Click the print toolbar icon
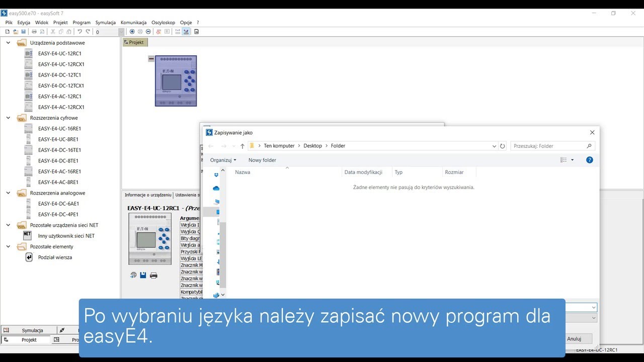The width and height of the screenshot is (644, 362). [x=34, y=32]
